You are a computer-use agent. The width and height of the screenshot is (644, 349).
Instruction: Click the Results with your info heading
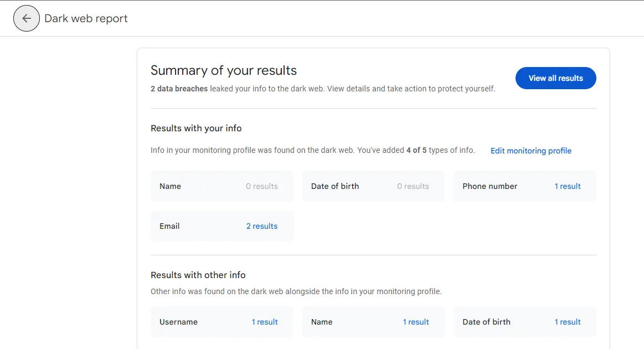[x=196, y=129]
